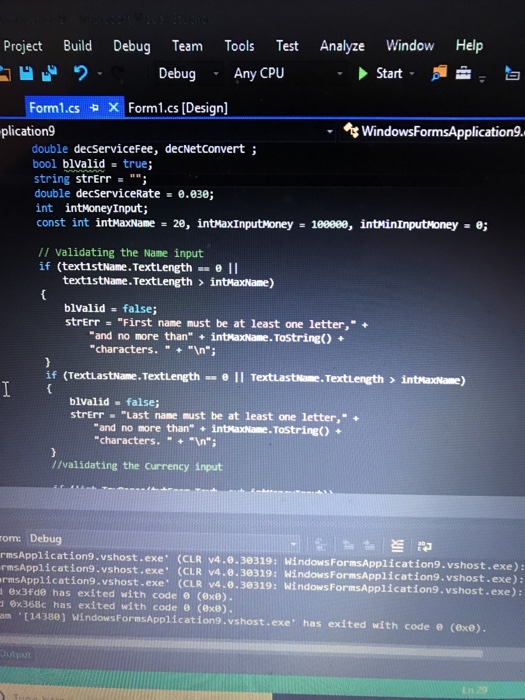The height and width of the screenshot is (700, 525).
Task: Click the 'Ln 29' status bar entry
Action: (474, 690)
